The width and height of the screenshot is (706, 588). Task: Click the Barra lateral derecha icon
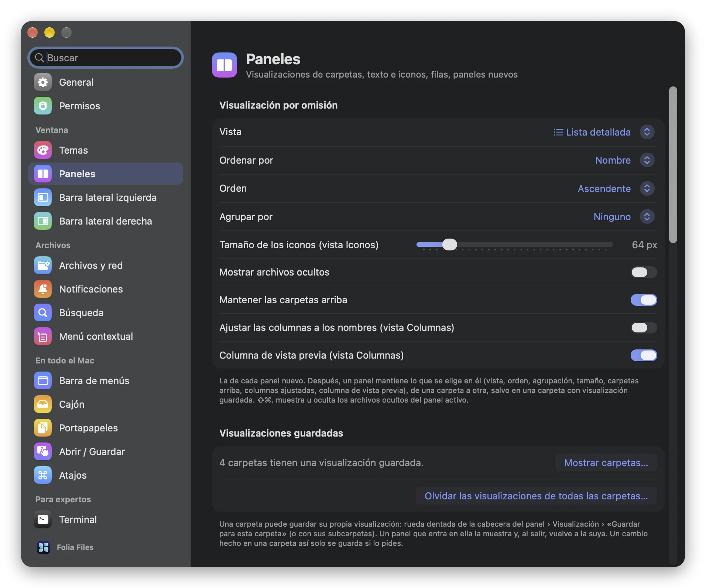click(43, 221)
